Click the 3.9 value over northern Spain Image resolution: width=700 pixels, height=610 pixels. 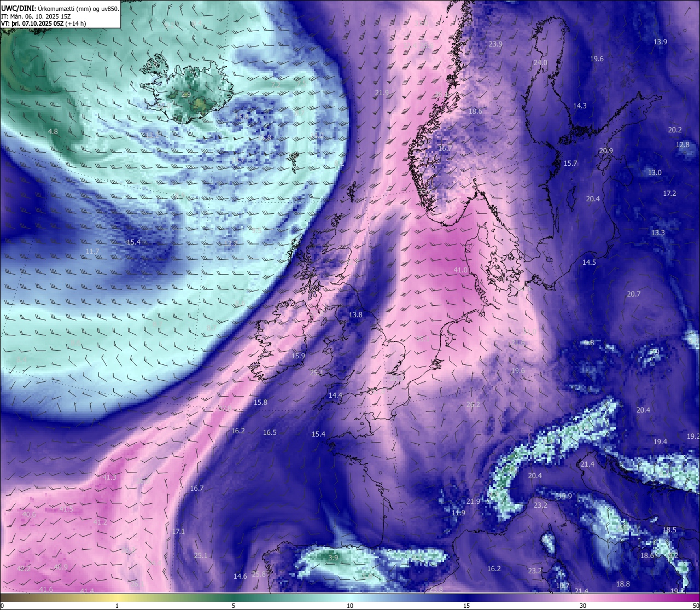pyautogui.click(x=333, y=557)
